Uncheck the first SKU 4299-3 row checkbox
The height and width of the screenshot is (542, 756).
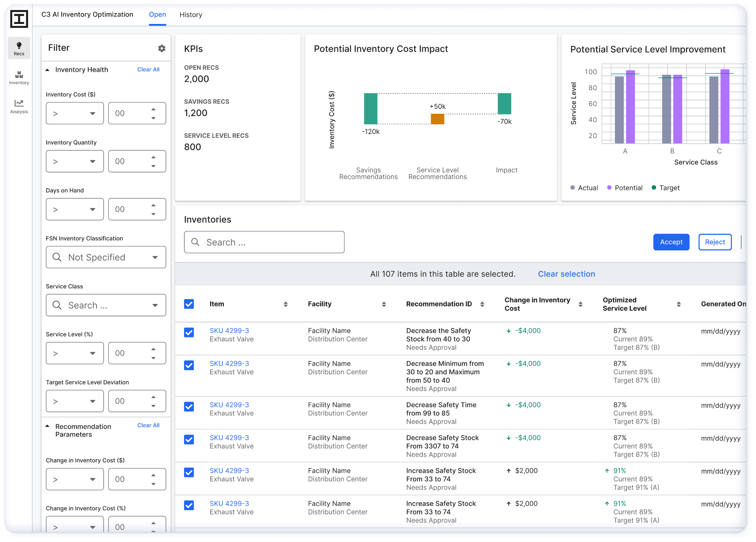tap(189, 332)
